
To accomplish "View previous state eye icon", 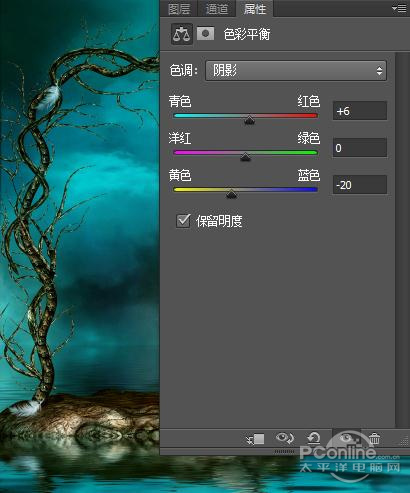I will [x=285, y=438].
